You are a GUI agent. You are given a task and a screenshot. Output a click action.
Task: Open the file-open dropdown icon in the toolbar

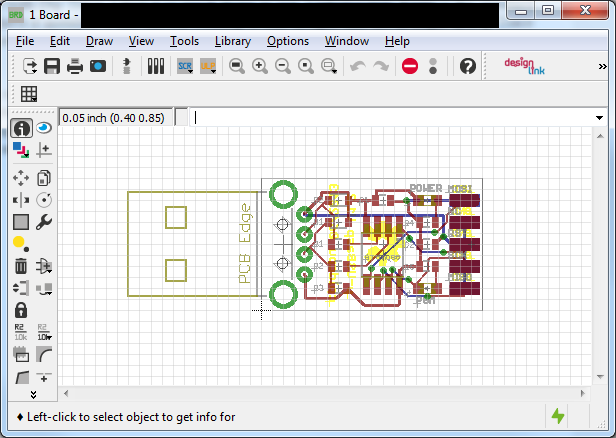[30, 66]
